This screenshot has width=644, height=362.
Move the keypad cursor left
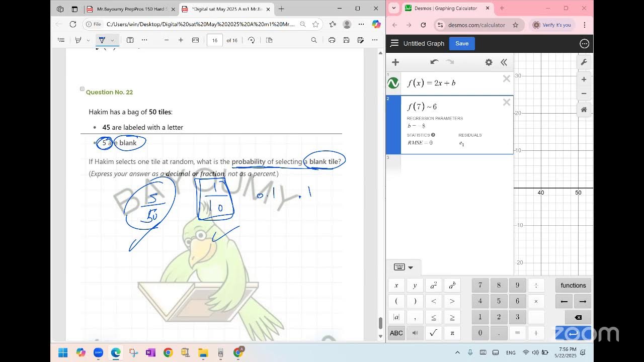coord(564,301)
